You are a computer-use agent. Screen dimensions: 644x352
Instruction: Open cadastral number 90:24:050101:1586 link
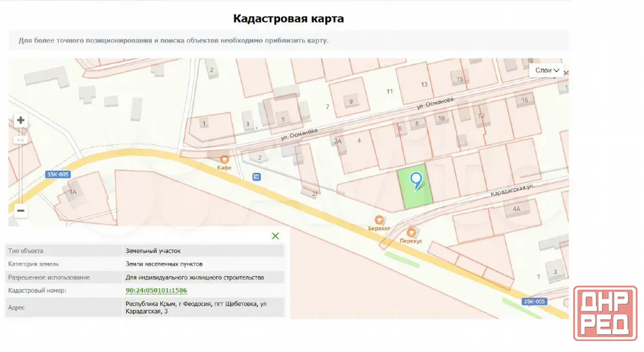click(x=156, y=290)
